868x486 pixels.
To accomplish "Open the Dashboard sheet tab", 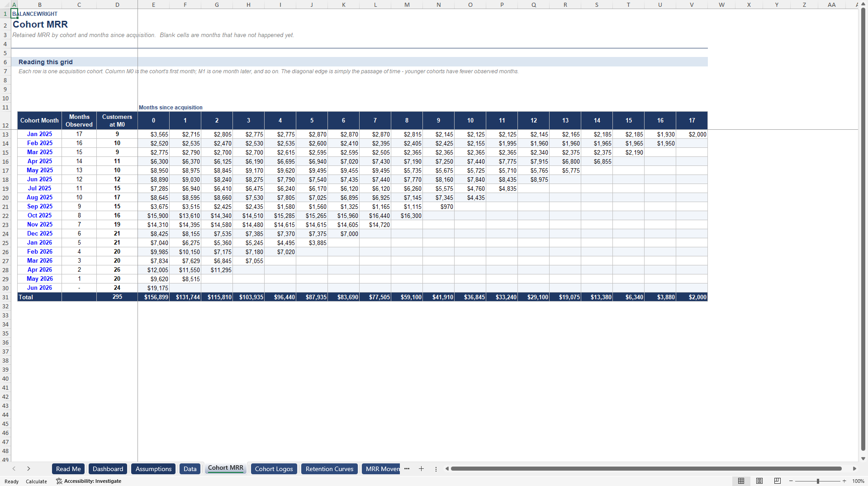I will (108, 469).
